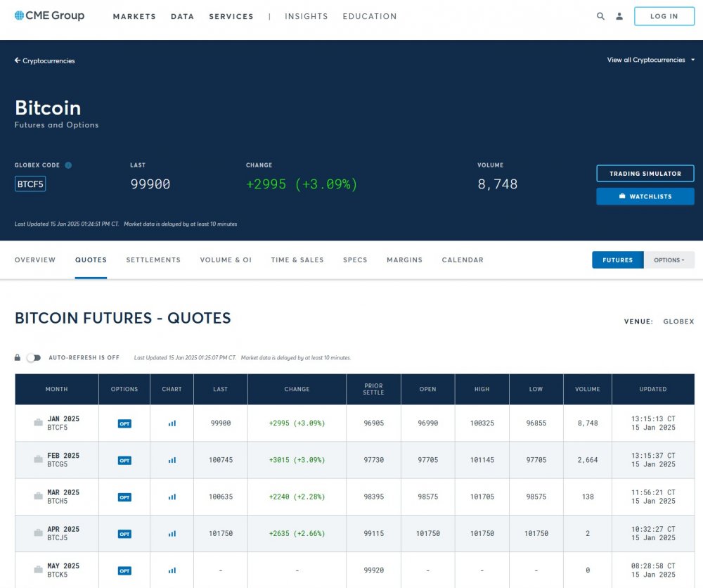Switch to the Overview tab
Viewport: 703px width, 588px height.
[x=35, y=260]
